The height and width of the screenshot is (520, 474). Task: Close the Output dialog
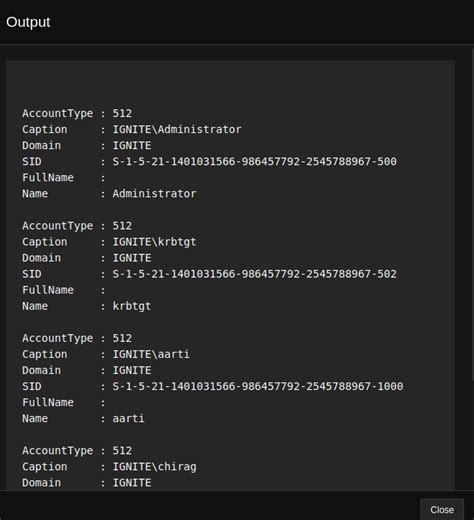(442, 509)
